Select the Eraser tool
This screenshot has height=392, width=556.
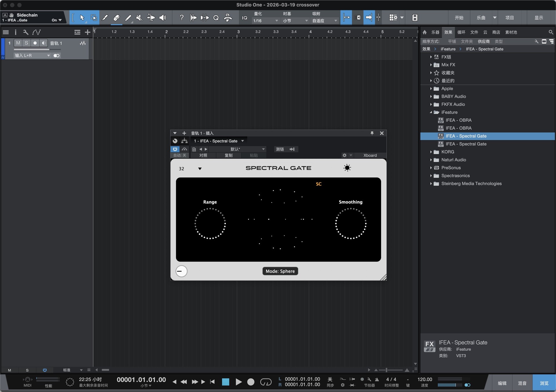pos(116,17)
